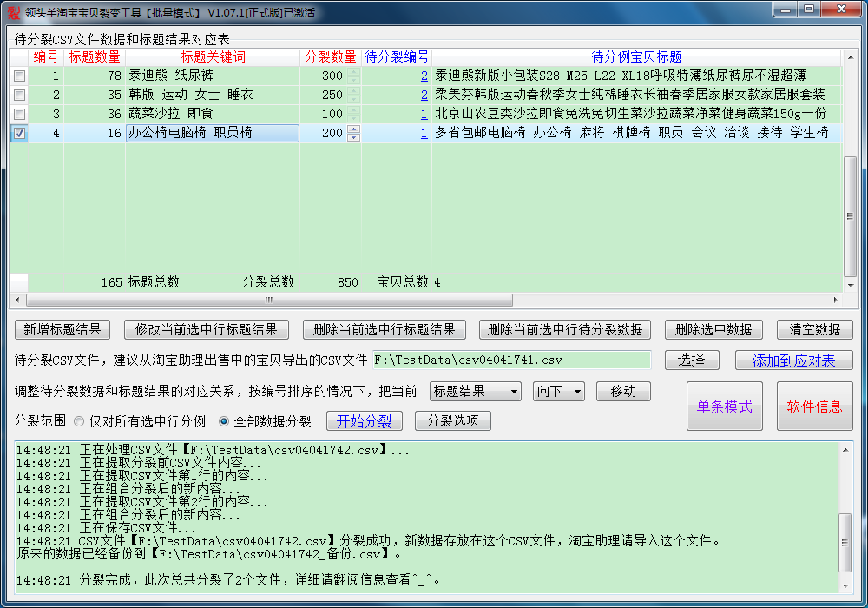Click the CSV file path input field
Image resolution: width=868 pixels, height=608 pixels.
pyautogui.click(x=511, y=360)
